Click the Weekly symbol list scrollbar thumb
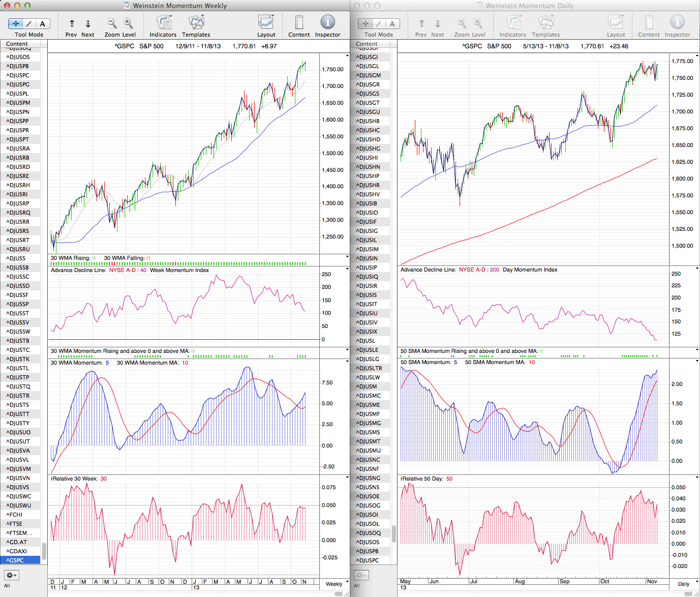The image size is (700, 597). (x=44, y=550)
